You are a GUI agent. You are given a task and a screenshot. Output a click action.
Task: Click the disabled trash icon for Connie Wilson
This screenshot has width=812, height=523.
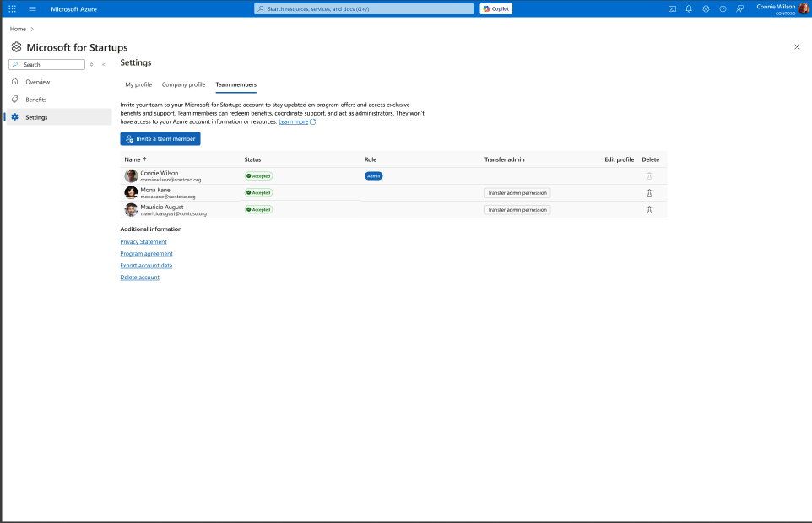tap(649, 176)
